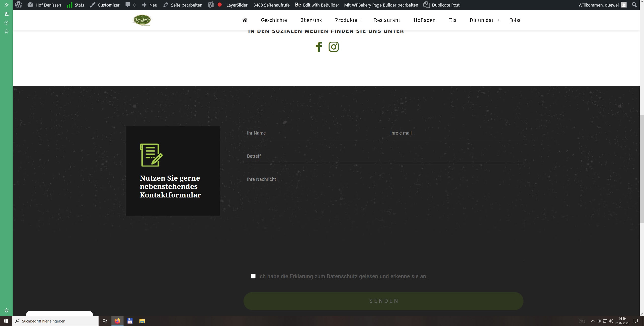Open Firefox from the taskbar

point(117,321)
